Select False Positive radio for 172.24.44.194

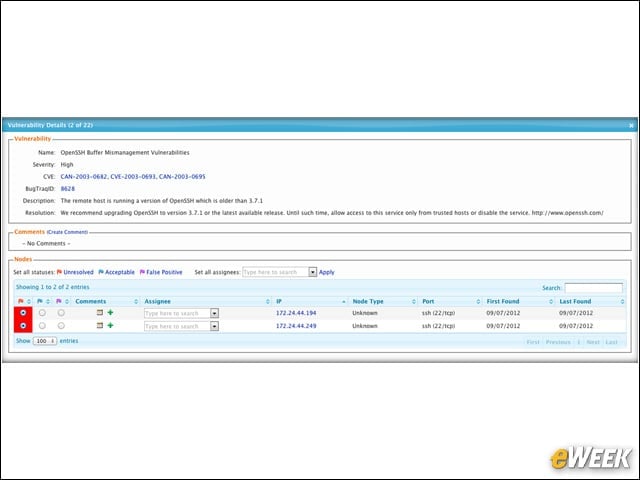[x=61, y=313]
